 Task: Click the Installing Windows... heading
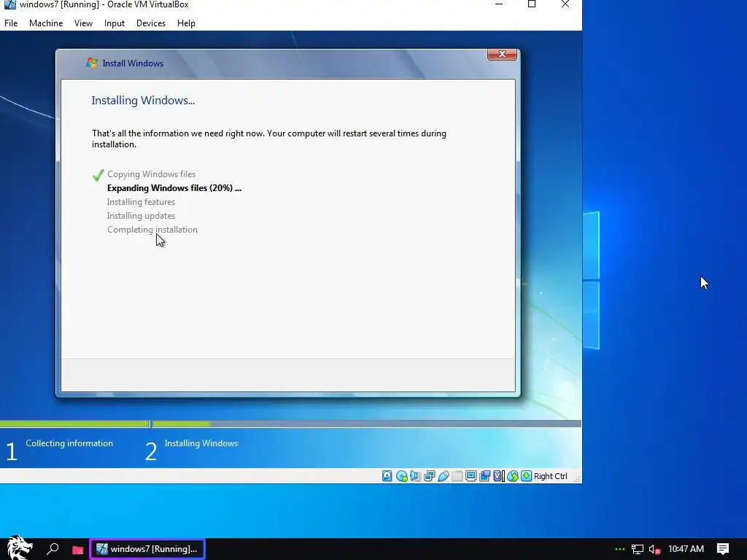(x=143, y=101)
